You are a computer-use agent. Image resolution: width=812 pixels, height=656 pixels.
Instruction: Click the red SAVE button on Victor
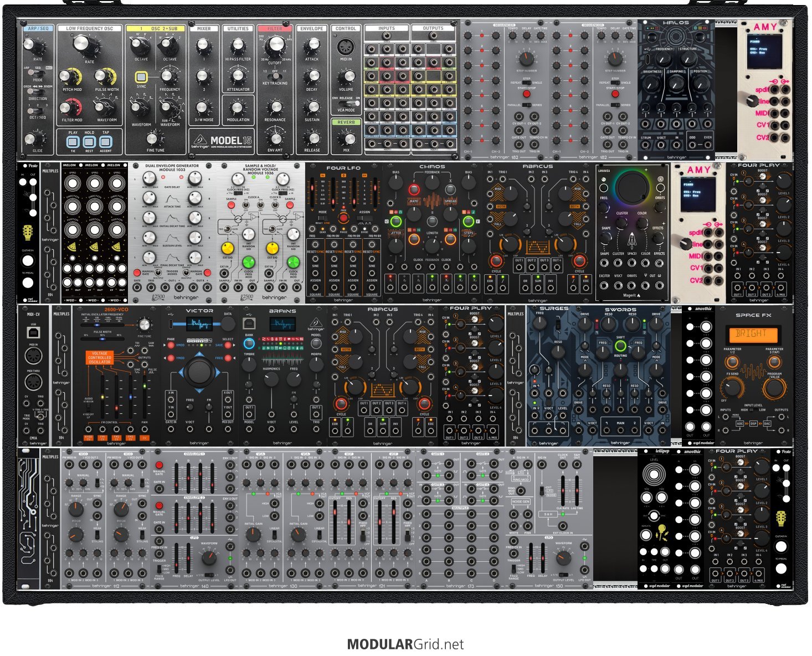tap(228, 345)
